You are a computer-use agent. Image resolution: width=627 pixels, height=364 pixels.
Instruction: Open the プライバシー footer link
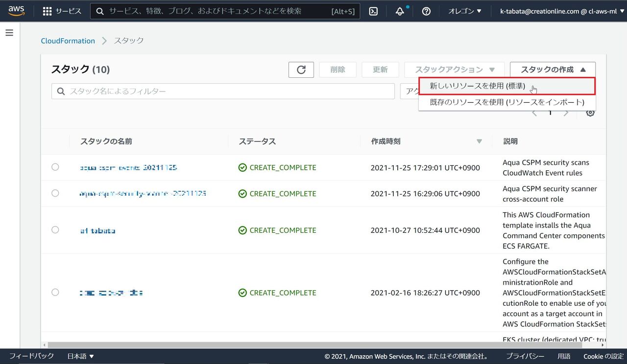(525, 356)
